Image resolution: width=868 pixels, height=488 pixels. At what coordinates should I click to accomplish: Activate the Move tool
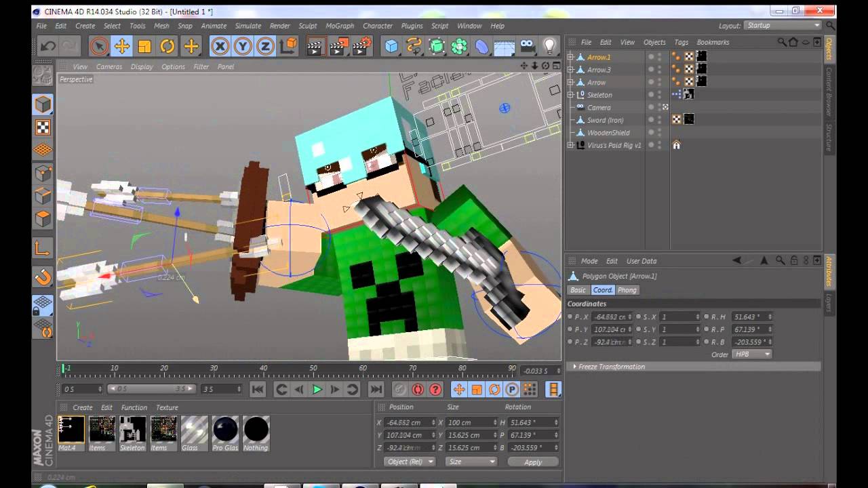coord(122,46)
